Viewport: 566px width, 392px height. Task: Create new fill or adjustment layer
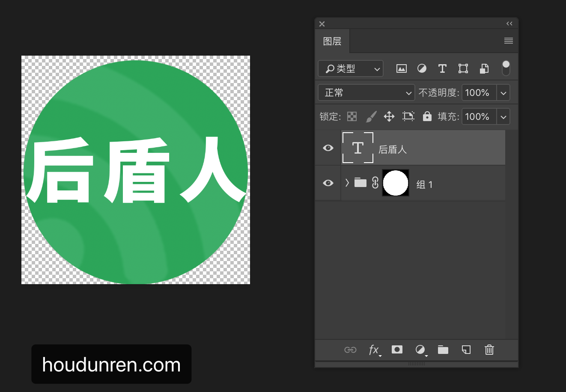[421, 350]
